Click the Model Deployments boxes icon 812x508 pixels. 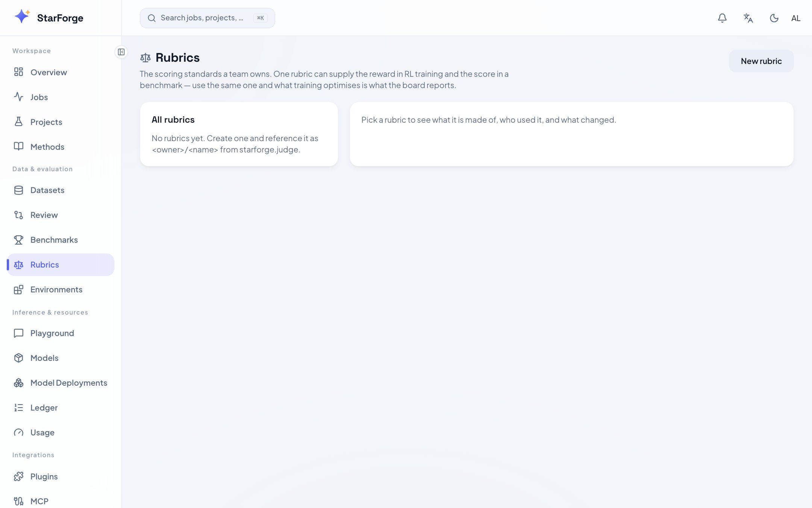(18, 383)
